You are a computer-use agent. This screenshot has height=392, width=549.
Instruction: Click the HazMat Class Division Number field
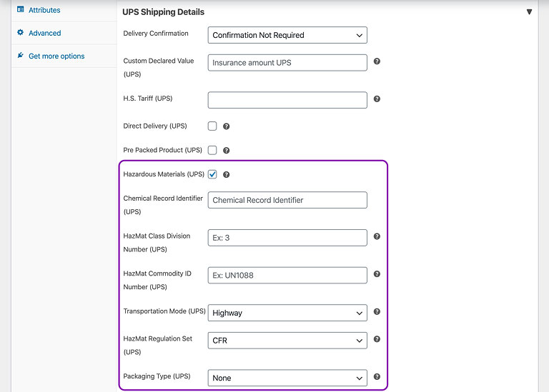pyautogui.click(x=287, y=238)
